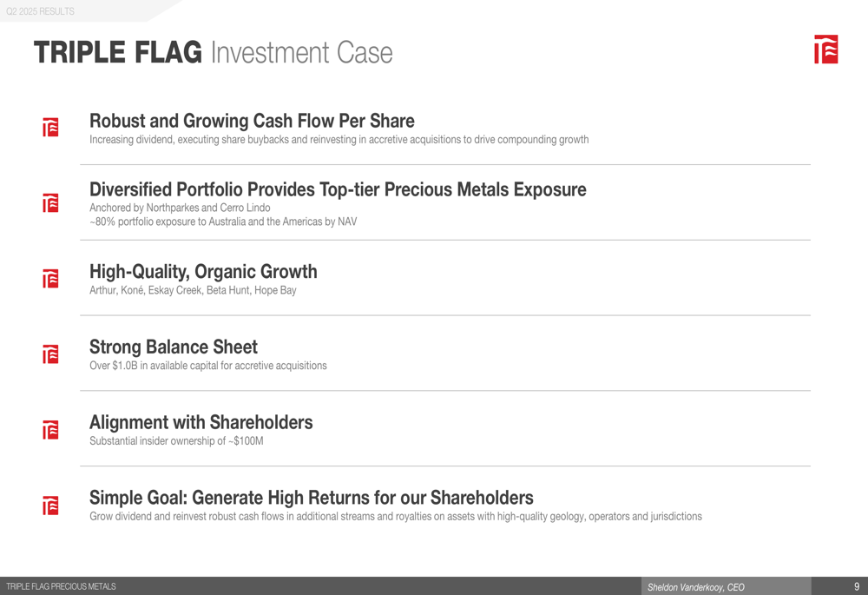Click the 'Robust and Growing Cash Flow Per Share' heading
The width and height of the screenshot is (868, 595).
click(252, 121)
